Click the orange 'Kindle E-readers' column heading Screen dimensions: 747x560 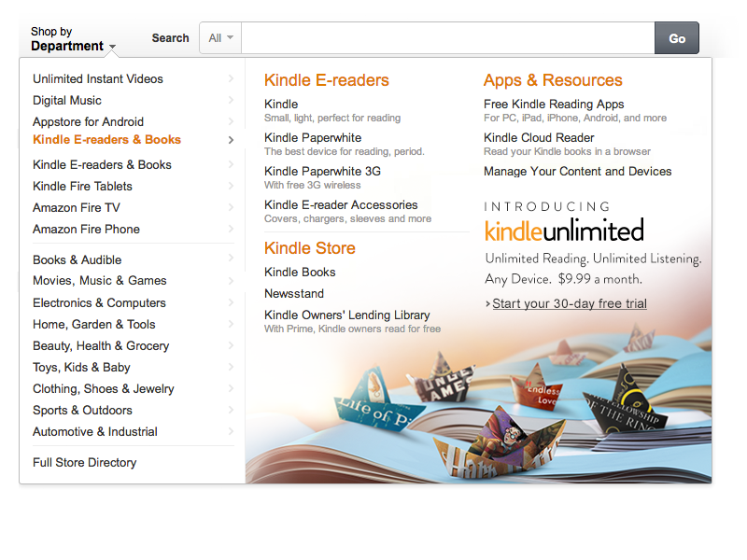point(327,80)
